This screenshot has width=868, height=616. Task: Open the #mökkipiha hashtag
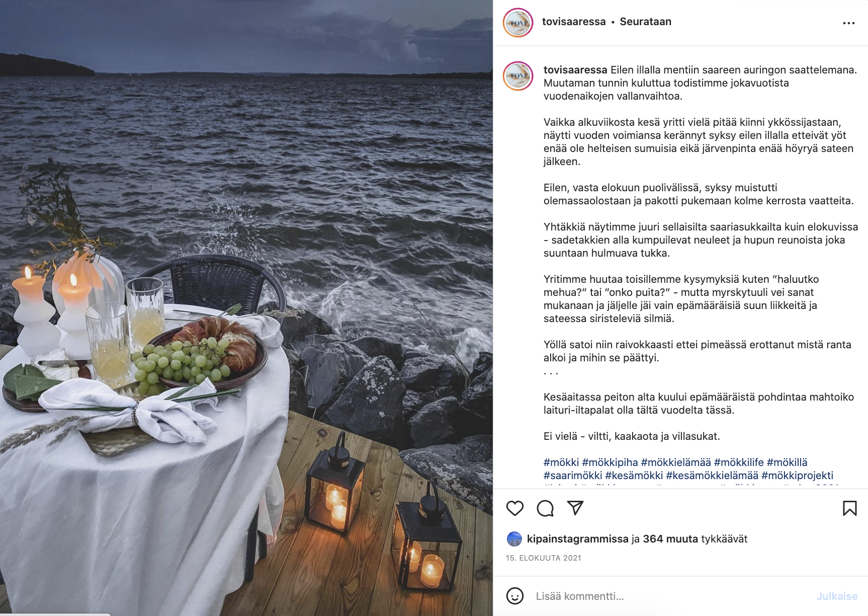pyautogui.click(x=610, y=463)
